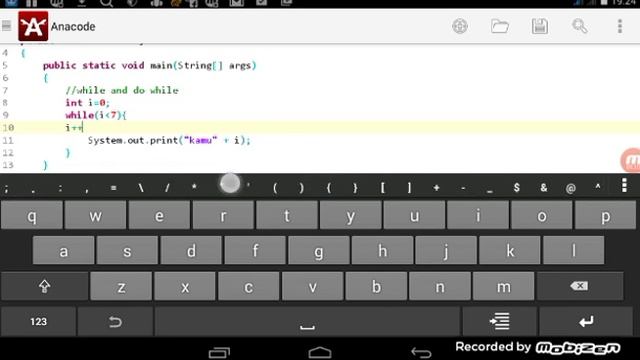Tap the Enter return key
Viewport: 640px width, 360px height.
pyautogui.click(x=586, y=322)
